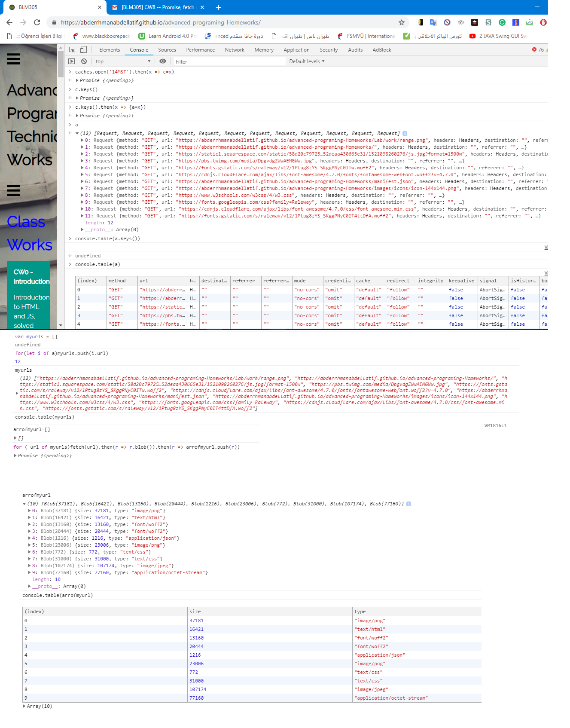Click the crossed-out eye extension icon
Image resolution: width=570 pixels, height=728 pixels.
coord(461,22)
